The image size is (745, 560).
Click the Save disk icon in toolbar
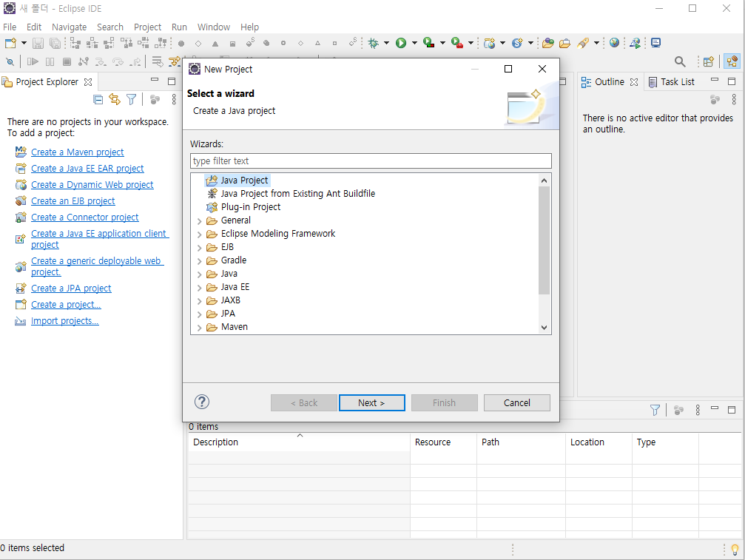click(x=38, y=43)
